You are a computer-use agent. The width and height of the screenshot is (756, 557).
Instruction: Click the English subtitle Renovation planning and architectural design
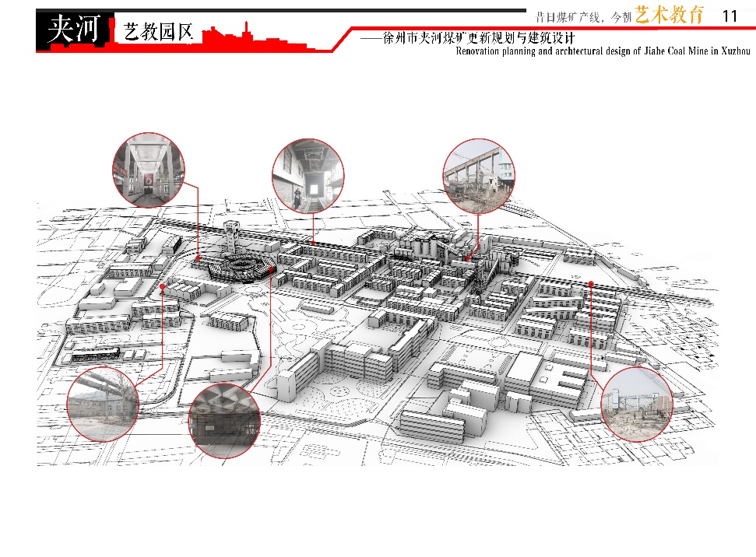(603, 51)
